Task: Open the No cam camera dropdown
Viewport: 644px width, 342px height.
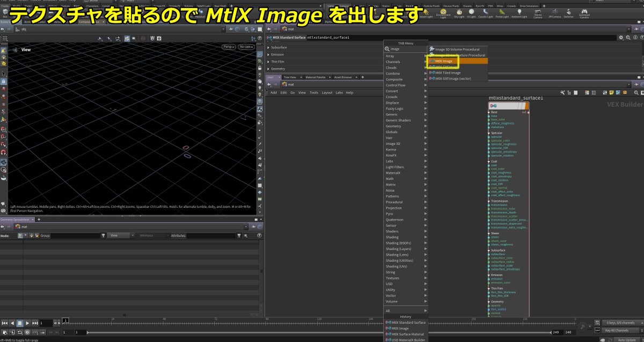Action: [246, 47]
